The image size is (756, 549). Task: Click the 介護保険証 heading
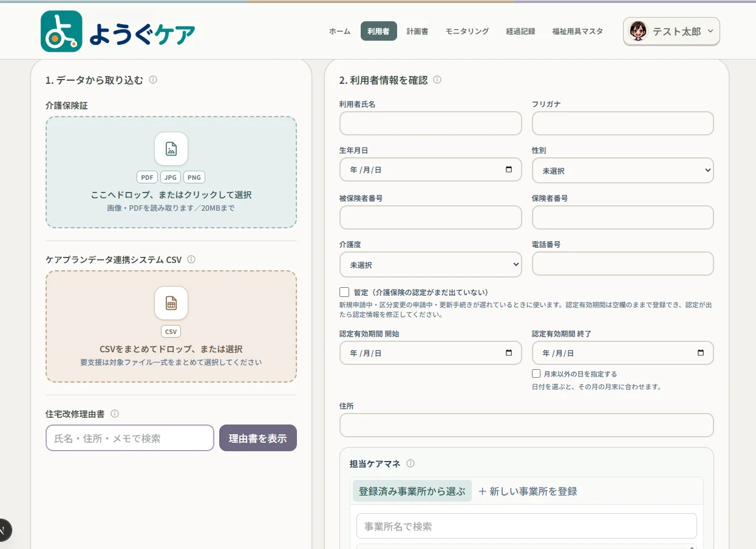pyautogui.click(x=67, y=105)
